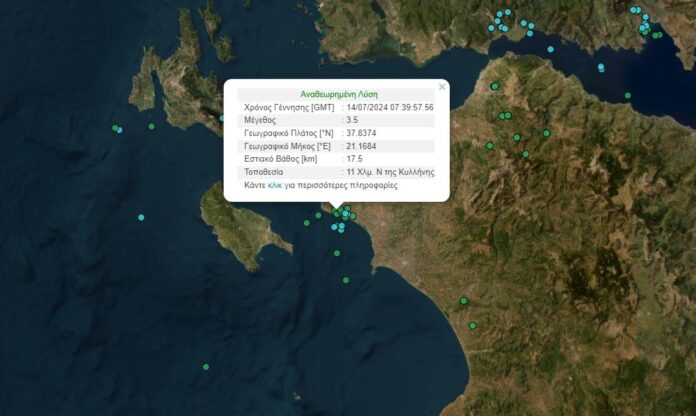Select cyan epicenter marker under popup pointer
696x416 pixels.
tap(345, 212)
